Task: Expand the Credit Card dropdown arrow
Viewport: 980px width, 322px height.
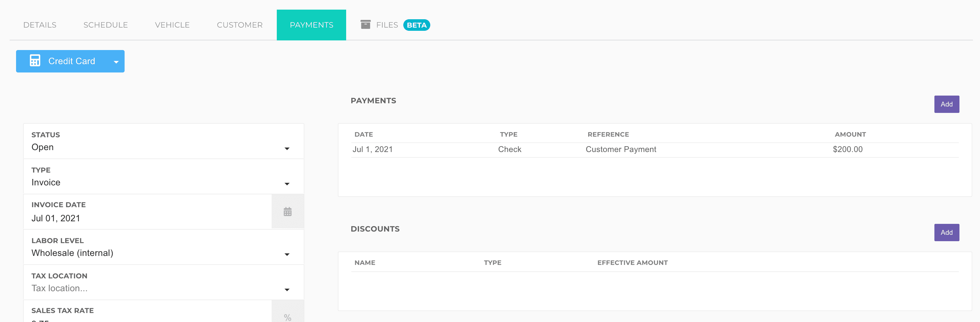Action: coord(116,62)
